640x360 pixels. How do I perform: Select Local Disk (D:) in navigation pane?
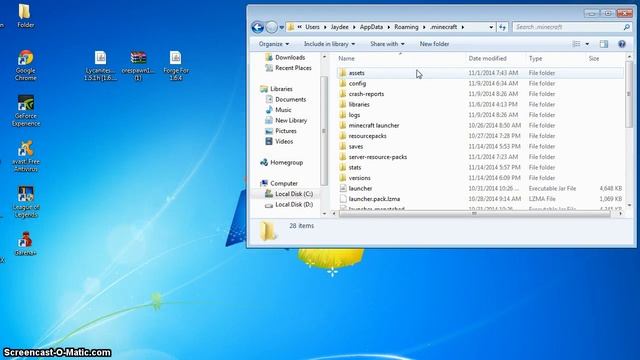289,204
